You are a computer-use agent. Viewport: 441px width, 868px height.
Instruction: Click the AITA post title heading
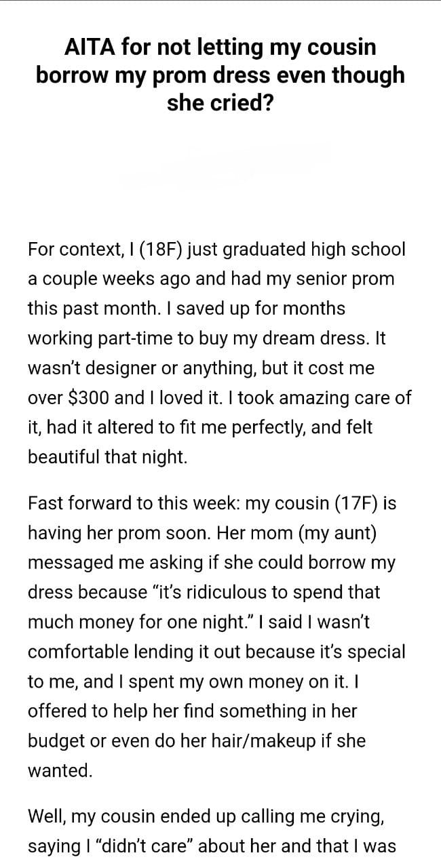tap(220, 75)
